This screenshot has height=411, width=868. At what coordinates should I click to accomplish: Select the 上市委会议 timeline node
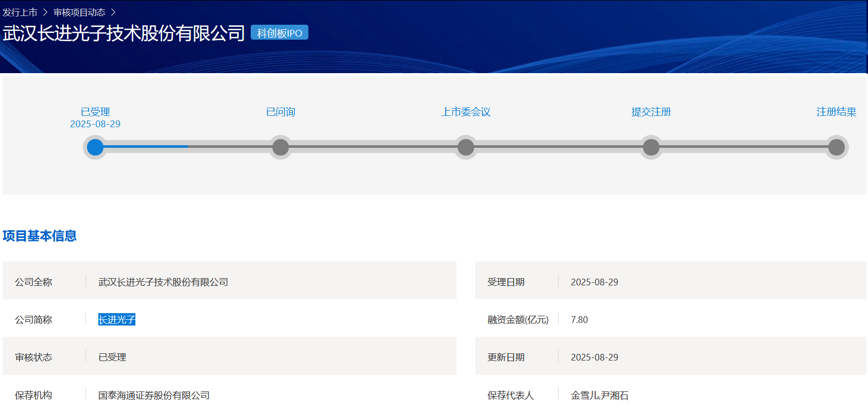466,147
